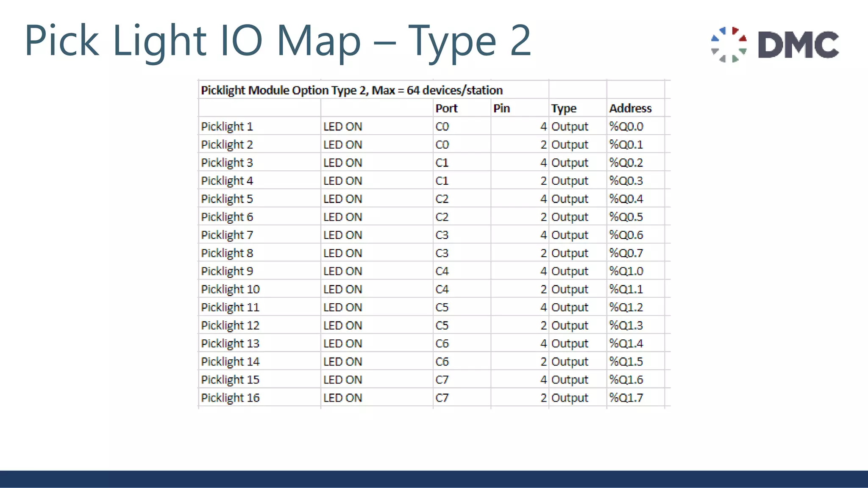Click pin value 2 in Picklight 4 row
Image resolution: width=868 pixels, height=488 pixels.
[543, 181]
